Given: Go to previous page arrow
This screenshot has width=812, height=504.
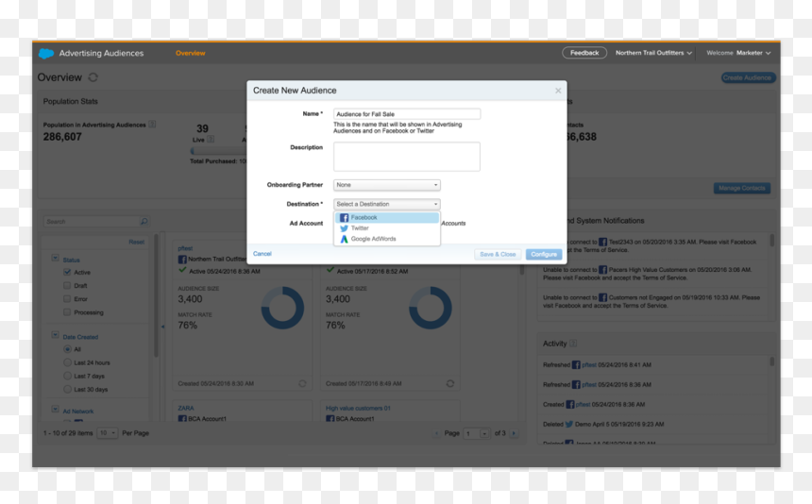Looking at the screenshot, I should point(436,433).
